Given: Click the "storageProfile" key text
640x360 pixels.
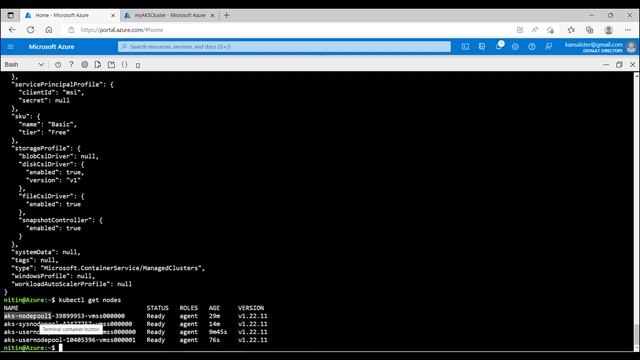Looking at the screenshot, I should click(x=41, y=148).
